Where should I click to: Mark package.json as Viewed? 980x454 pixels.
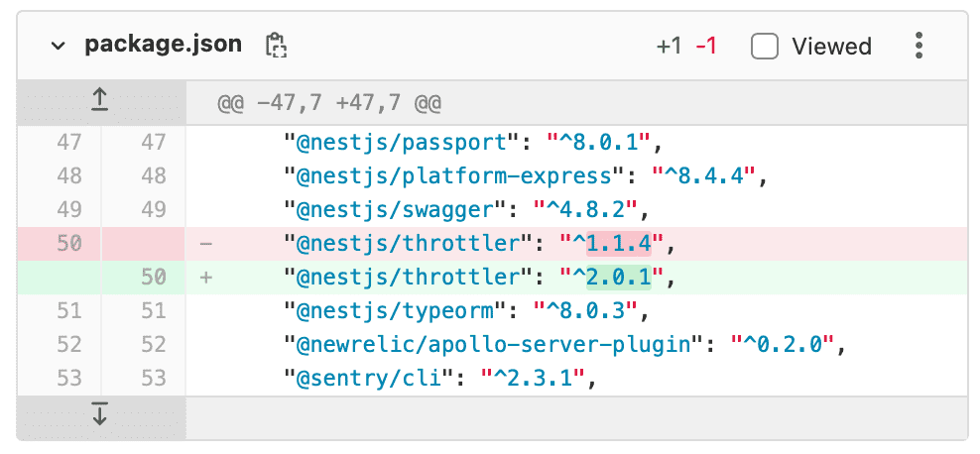pyautogui.click(x=765, y=46)
